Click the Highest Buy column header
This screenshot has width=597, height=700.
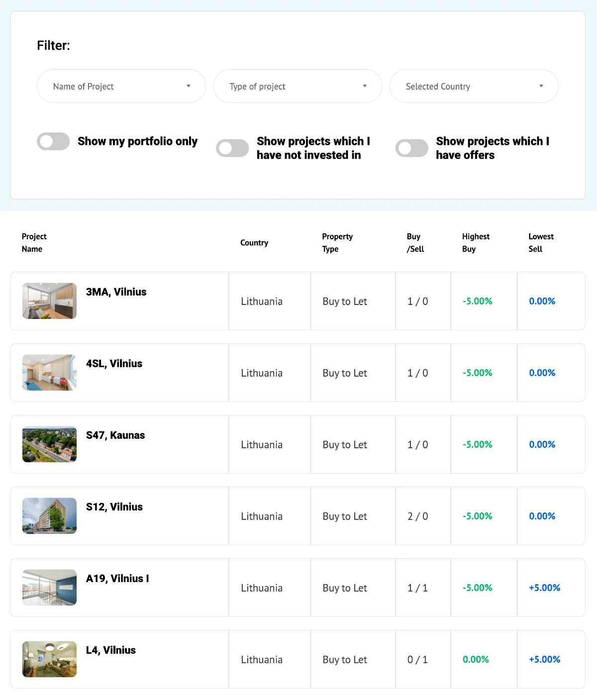point(476,243)
